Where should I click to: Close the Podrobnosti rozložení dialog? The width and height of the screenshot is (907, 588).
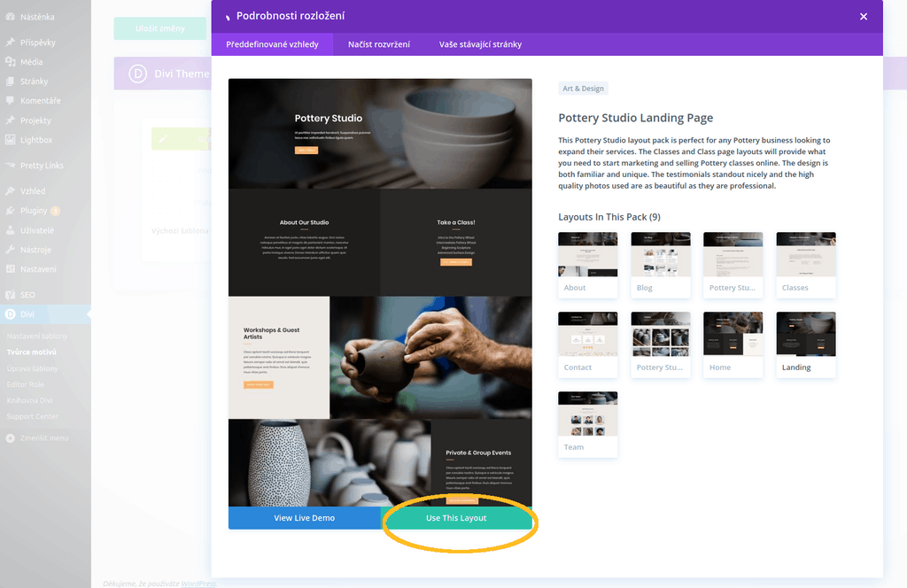pyautogui.click(x=864, y=16)
